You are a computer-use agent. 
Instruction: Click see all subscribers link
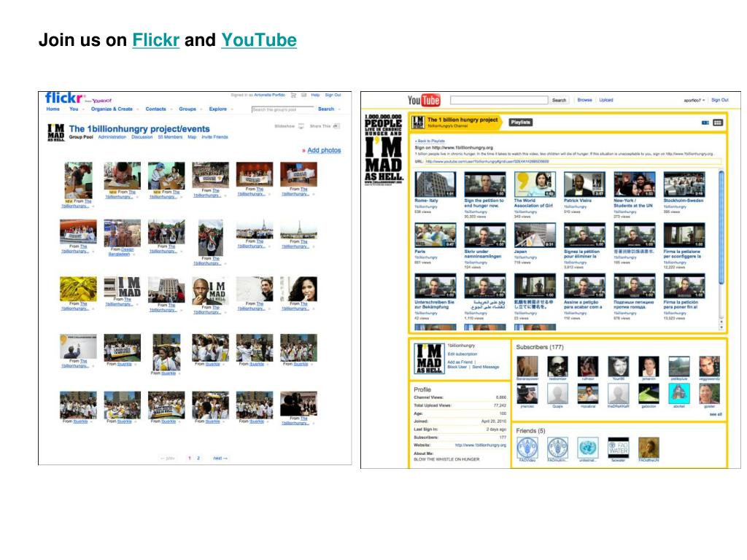tap(716, 414)
